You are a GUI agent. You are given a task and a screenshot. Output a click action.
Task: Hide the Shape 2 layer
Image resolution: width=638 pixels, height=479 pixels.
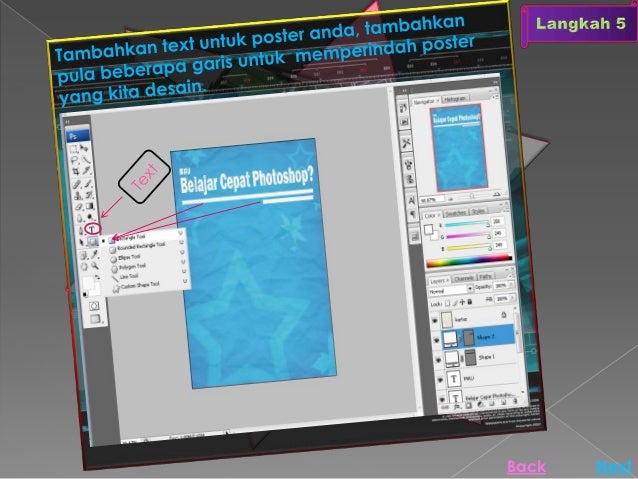pos(437,340)
